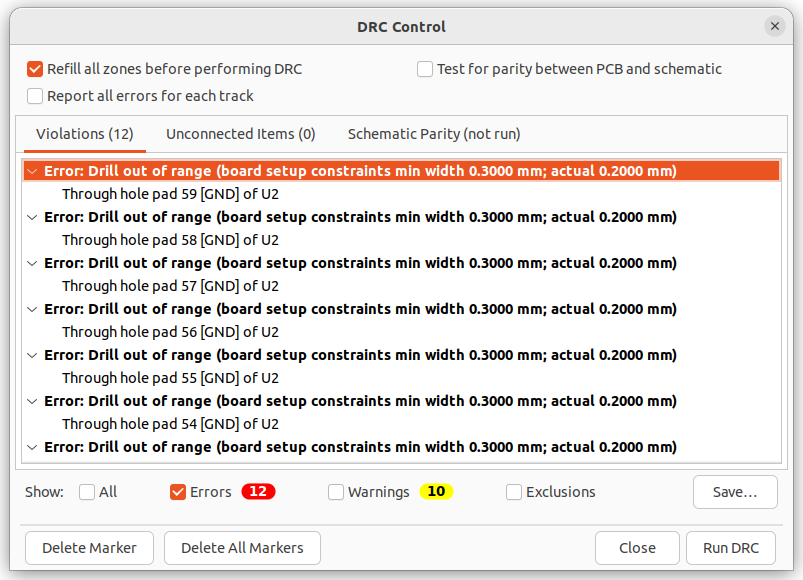
Task: Close the DRC Control dialog with X icon
Action: click(x=774, y=26)
